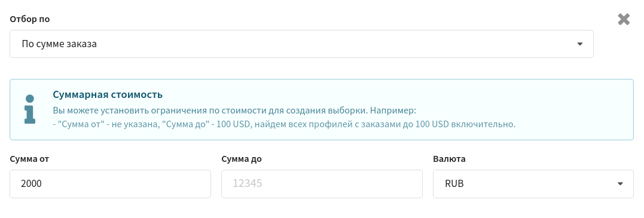This screenshot has height=218, width=644.
Task: Select the "По сумме заказа" value text
Action: (59, 44)
